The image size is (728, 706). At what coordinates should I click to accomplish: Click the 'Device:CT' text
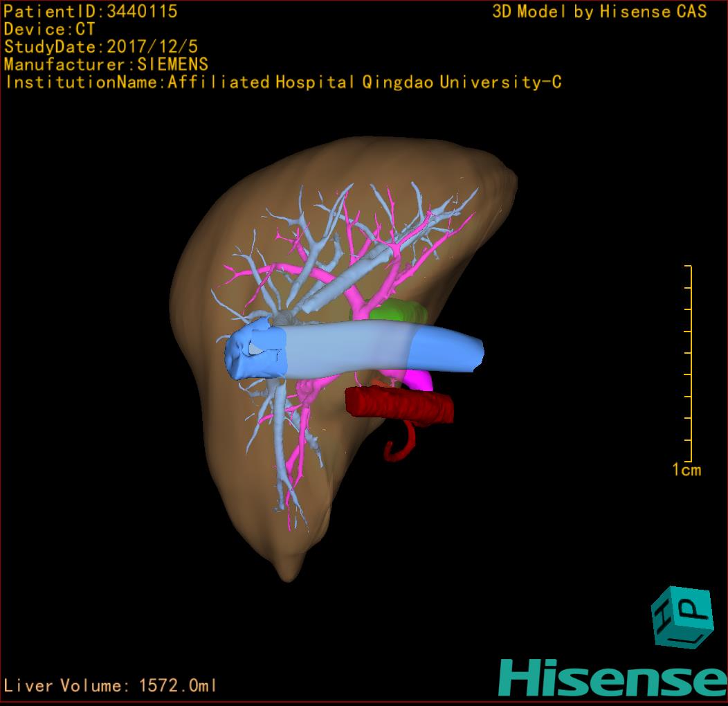pyautogui.click(x=49, y=29)
